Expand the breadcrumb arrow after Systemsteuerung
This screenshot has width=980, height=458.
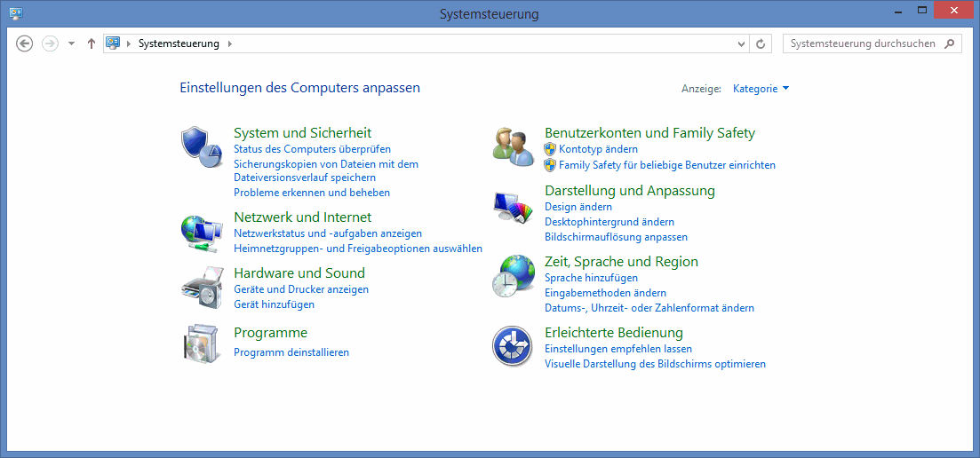point(229,43)
